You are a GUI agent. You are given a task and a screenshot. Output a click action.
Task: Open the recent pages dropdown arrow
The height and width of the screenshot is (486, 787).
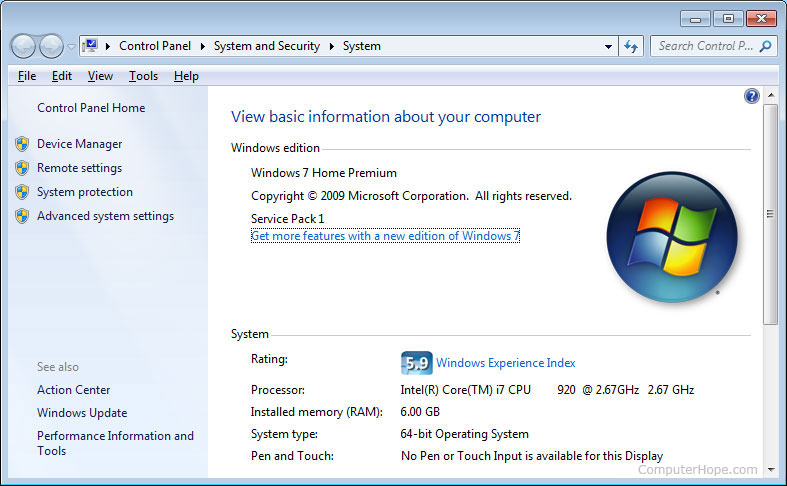tap(71, 47)
